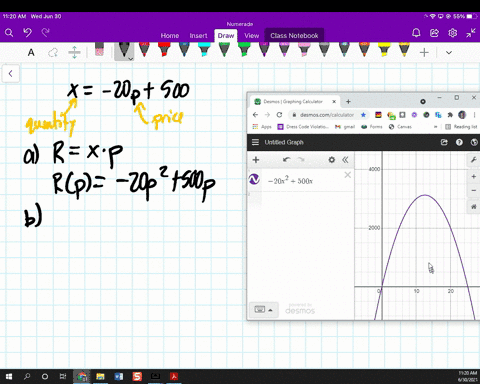Select the black pen
480x384 pixels.
124,50
